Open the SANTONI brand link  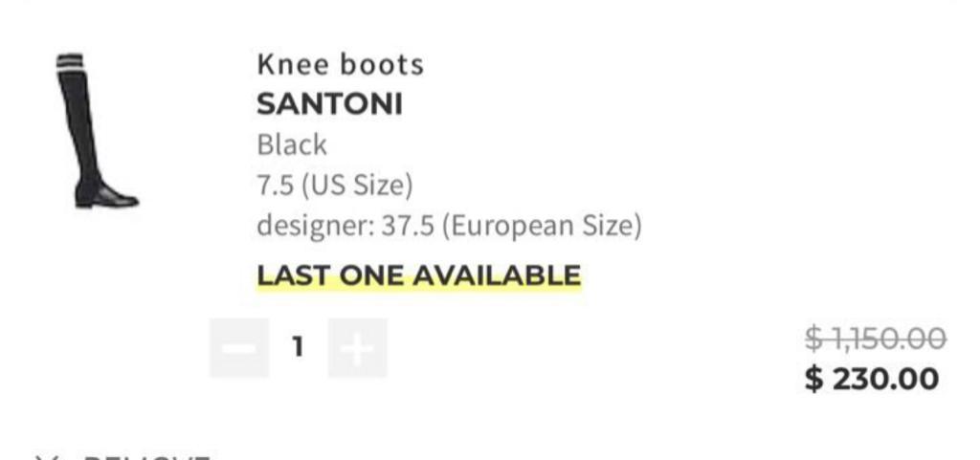tap(329, 104)
